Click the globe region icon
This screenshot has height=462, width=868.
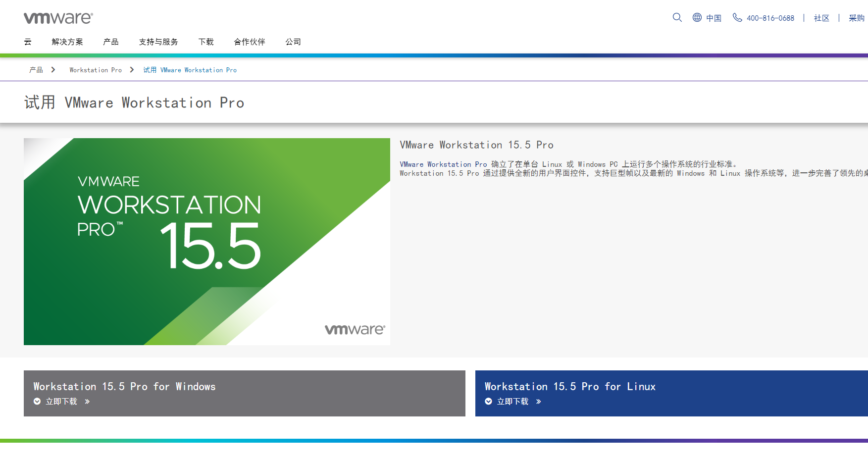point(697,17)
